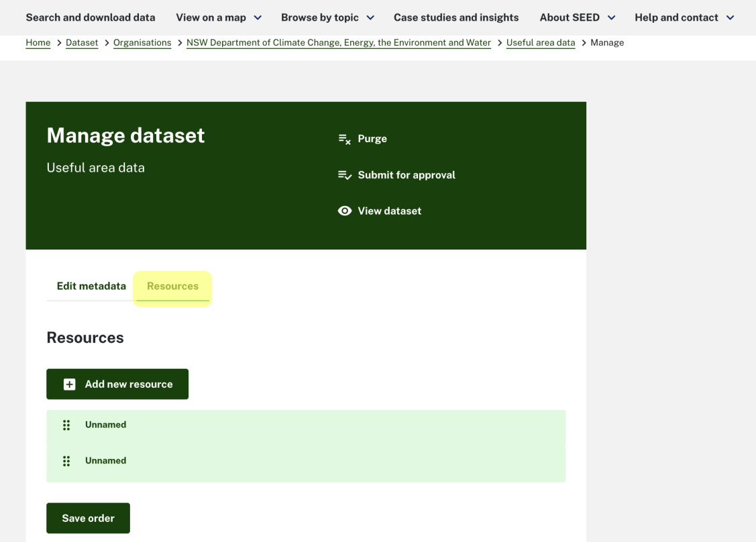This screenshot has width=756, height=542.
Task: Click the Submit for approval checklist icon
Action: 345,175
